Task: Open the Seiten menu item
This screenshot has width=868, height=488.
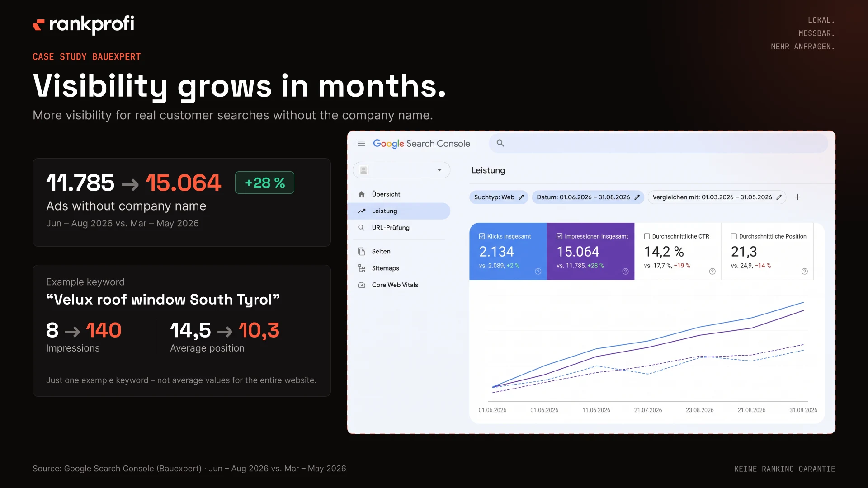Action: click(399, 251)
